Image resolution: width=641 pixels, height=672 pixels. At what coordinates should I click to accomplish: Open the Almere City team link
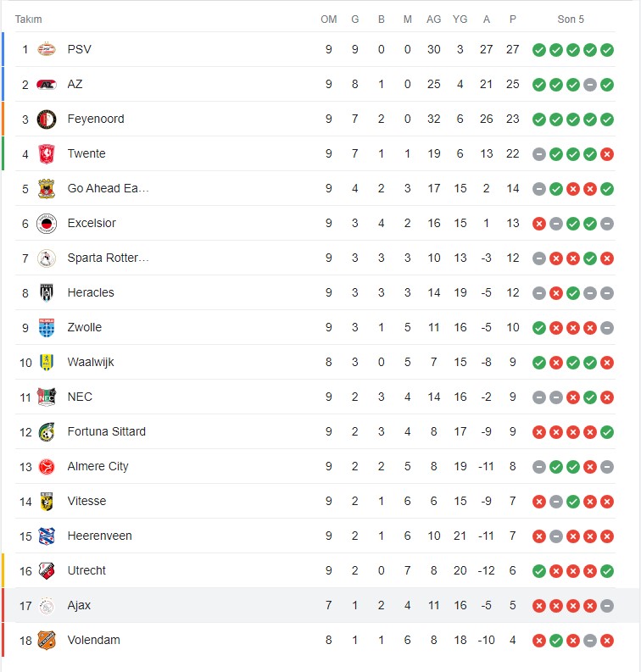pyautogui.click(x=98, y=466)
